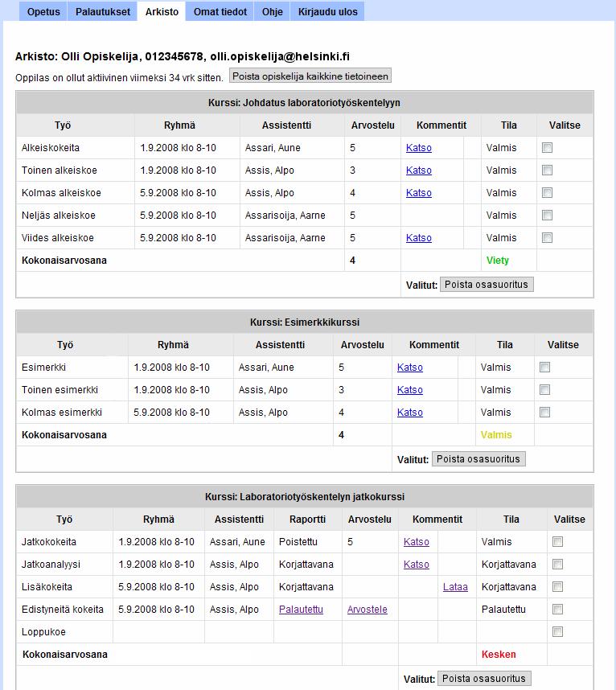Click the Lataa link for Lisäkokeita
The height and width of the screenshot is (690, 616).
pos(455,586)
